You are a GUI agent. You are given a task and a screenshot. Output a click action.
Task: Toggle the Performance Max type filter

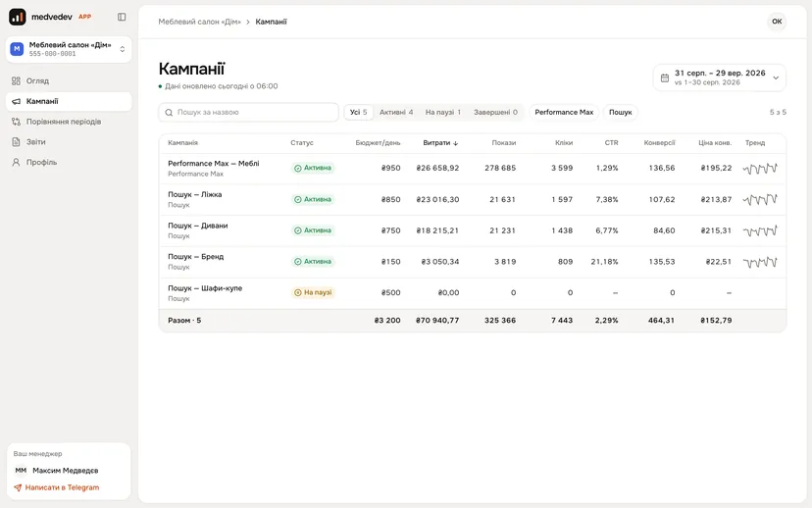click(564, 113)
